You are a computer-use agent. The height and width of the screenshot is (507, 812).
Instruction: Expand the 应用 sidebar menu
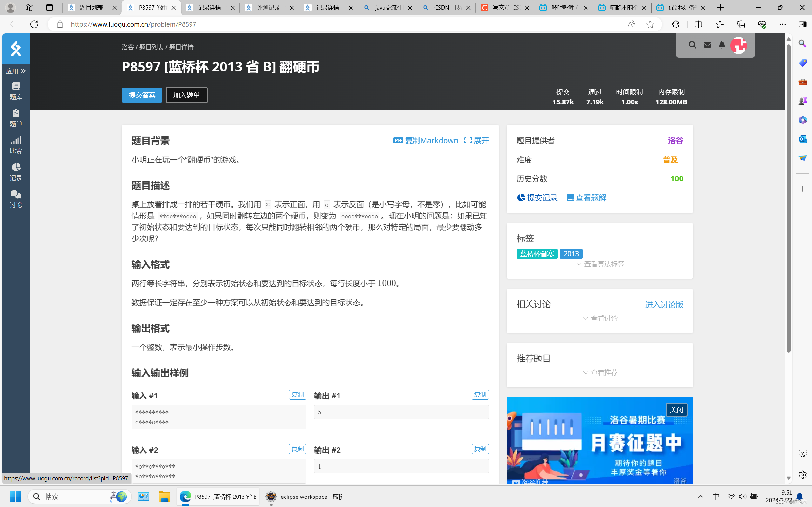pyautogui.click(x=16, y=71)
